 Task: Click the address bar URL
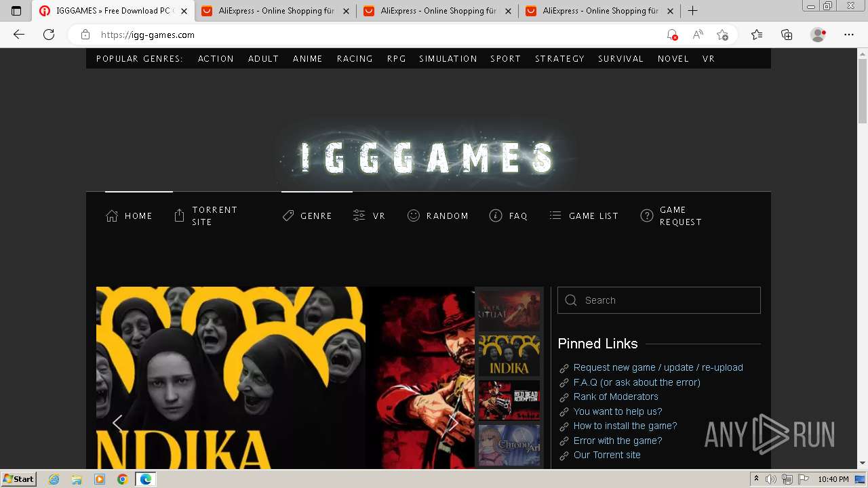click(148, 35)
